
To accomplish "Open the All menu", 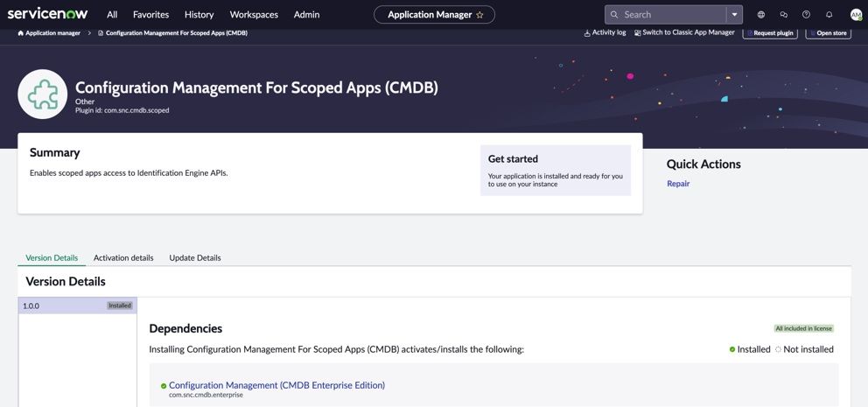I will 112,15.
